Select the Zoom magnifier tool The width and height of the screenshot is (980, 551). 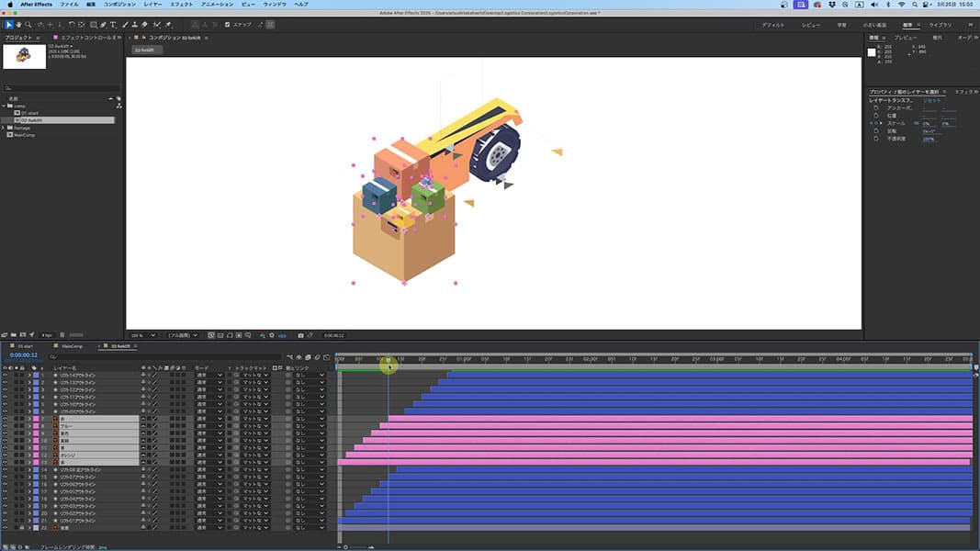28,25
